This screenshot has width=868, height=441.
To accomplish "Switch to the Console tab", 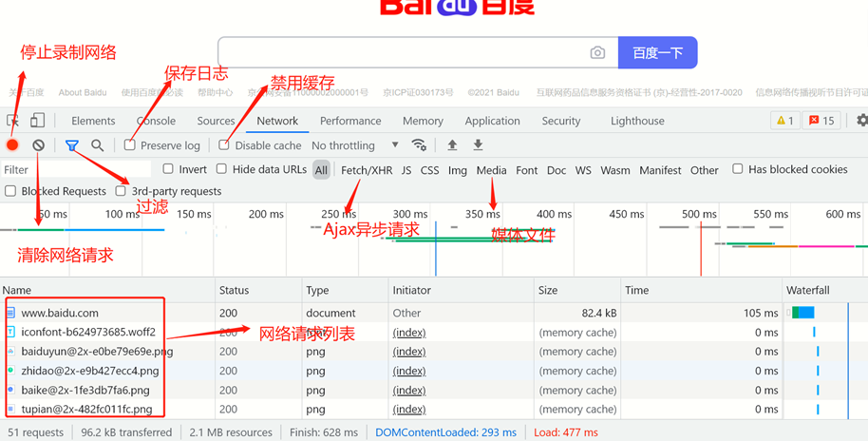I will pos(156,121).
